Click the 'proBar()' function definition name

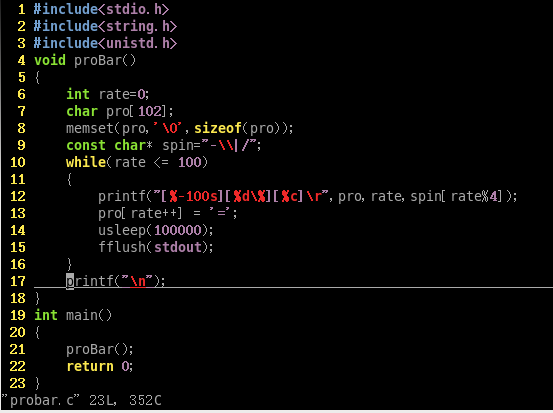coord(105,60)
